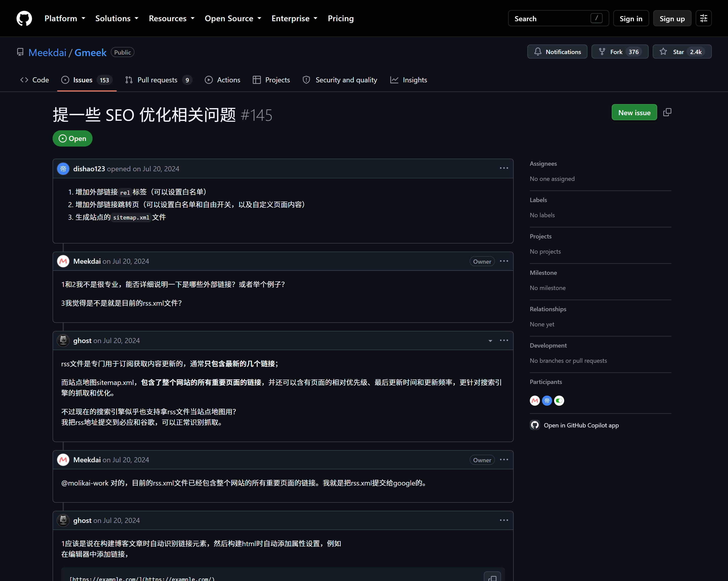The width and height of the screenshot is (728, 581).
Task: Open three-dot menu on ghost's last comment
Action: [x=504, y=520]
